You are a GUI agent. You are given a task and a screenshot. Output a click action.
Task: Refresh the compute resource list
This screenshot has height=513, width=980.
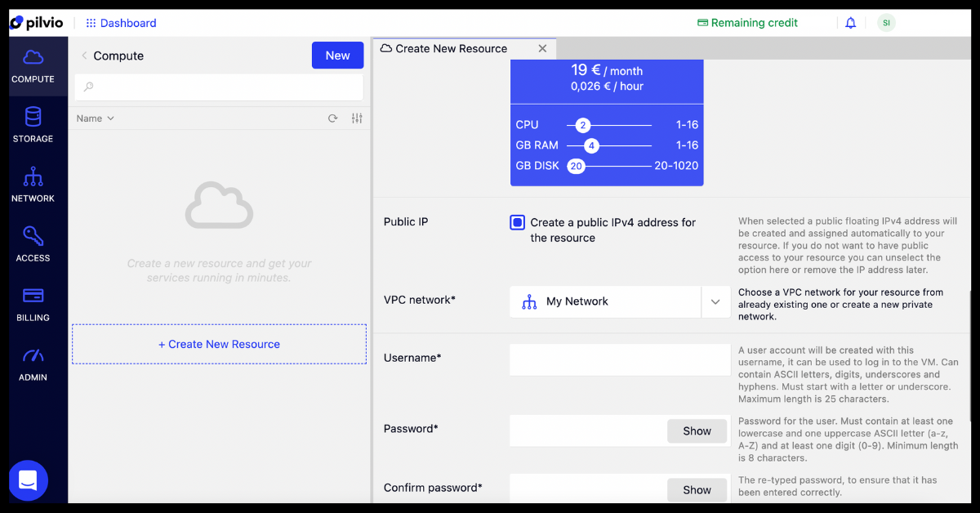(x=332, y=118)
